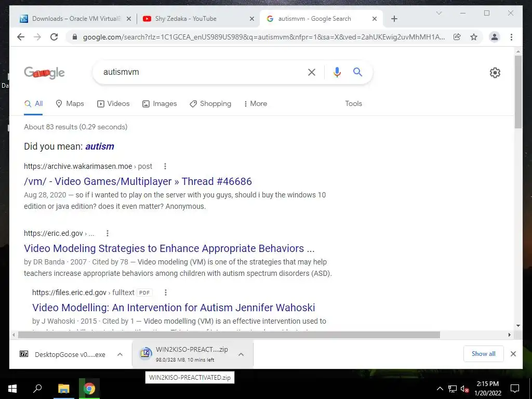Go to Google homepage via logo
The height and width of the screenshot is (399, 532).
tap(44, 72)
